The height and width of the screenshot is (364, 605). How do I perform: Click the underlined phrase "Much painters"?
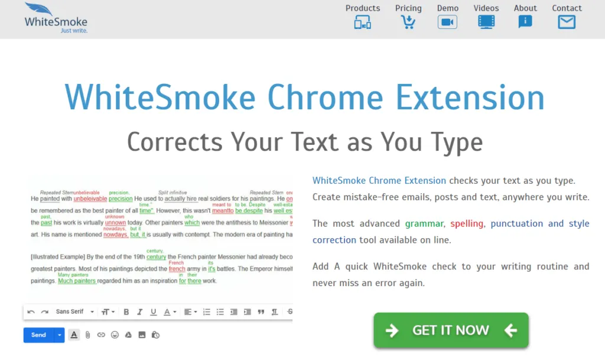77,281
